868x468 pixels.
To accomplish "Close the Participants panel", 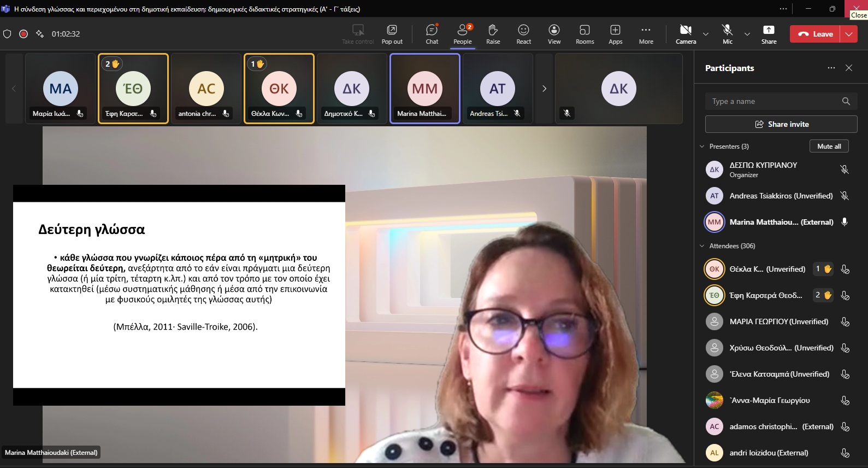I will (x=848, y=68).
